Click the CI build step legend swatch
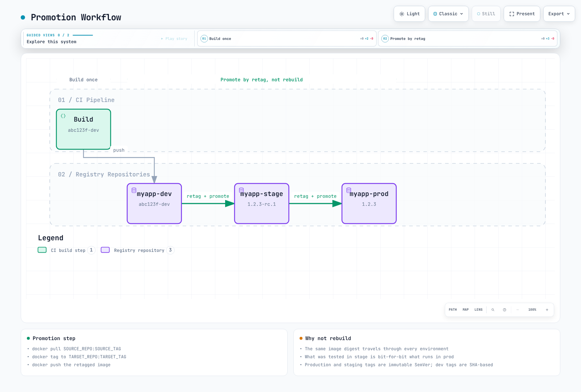Screen dimensions: 581x392 pos(42,250)
